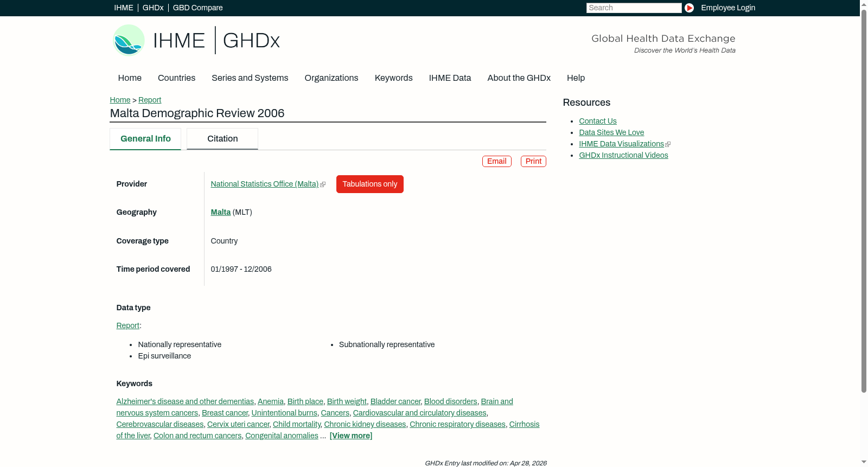Image resolution: width=868 pixels, height=467 pixels.
Task: Open Data Sites We Love link
Action: tap(611, 132)
